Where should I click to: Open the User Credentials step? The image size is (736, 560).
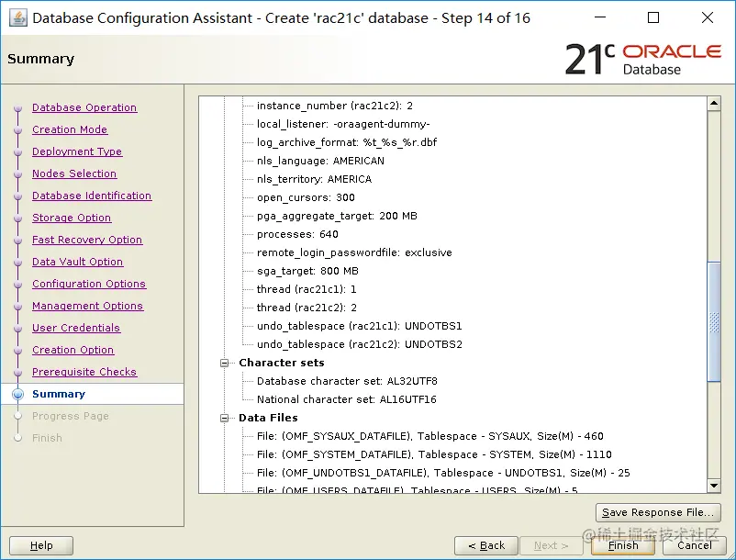[76, 328]
